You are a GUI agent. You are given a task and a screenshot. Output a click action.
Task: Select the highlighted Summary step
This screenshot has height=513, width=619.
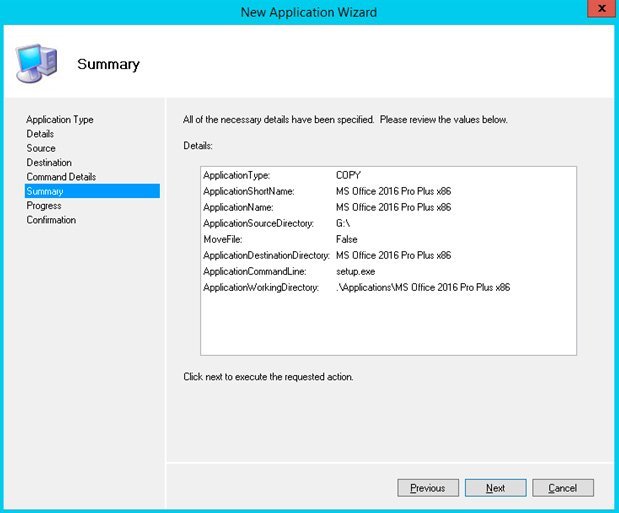92,191
